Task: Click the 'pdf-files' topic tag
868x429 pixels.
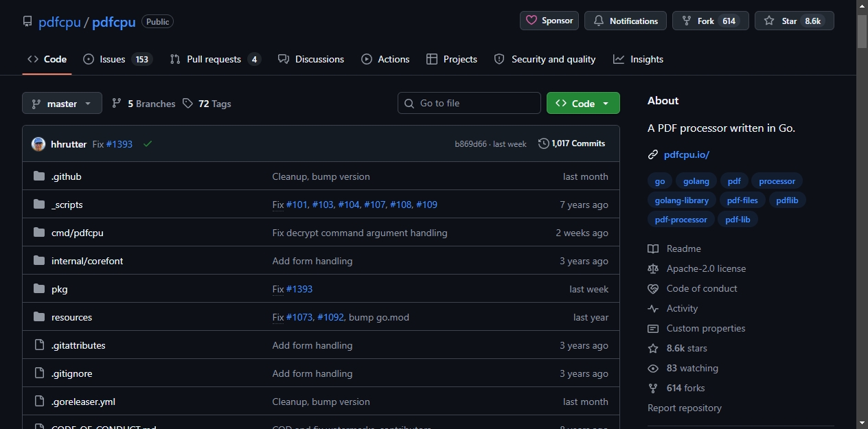Action: coord(742,200)
